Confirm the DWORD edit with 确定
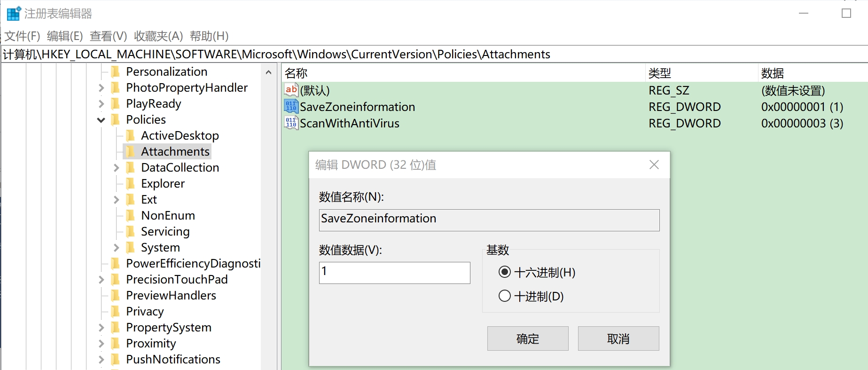 click(528, 339)
